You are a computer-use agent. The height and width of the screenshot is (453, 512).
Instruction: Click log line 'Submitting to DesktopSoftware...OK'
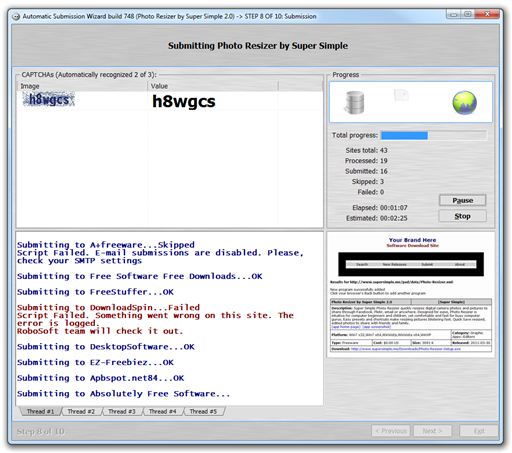click(106, 347)
